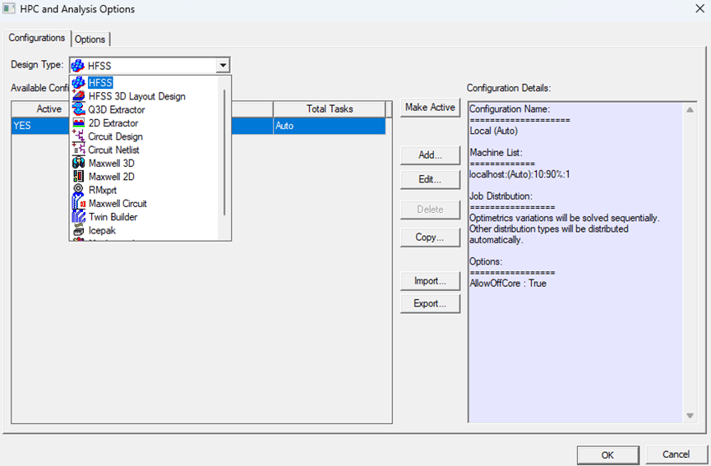711x466 pixels.
Task: Choose RMxprt from the dropdown
Action: 102,190
